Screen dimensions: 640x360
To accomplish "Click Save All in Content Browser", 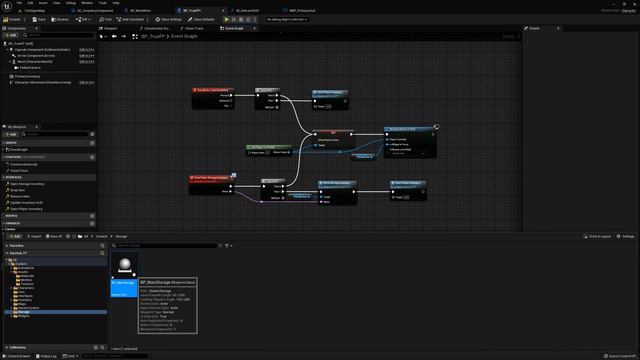I will (x=54, y=236).
